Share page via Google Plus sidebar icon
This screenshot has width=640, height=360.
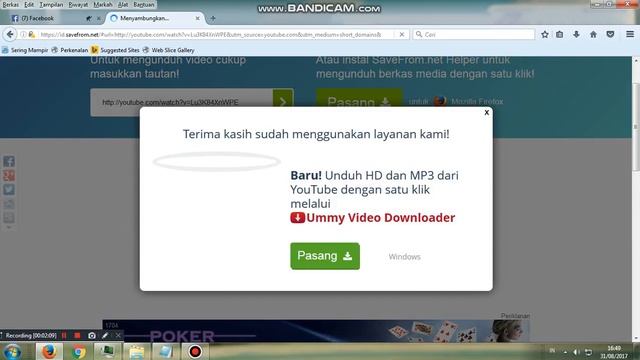pos(9,176)
